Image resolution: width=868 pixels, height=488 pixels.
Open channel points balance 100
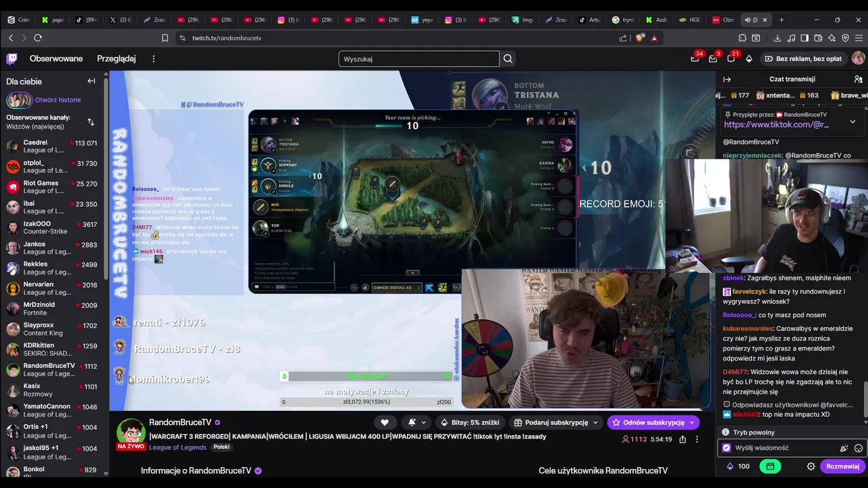click(x=738, y=466)
